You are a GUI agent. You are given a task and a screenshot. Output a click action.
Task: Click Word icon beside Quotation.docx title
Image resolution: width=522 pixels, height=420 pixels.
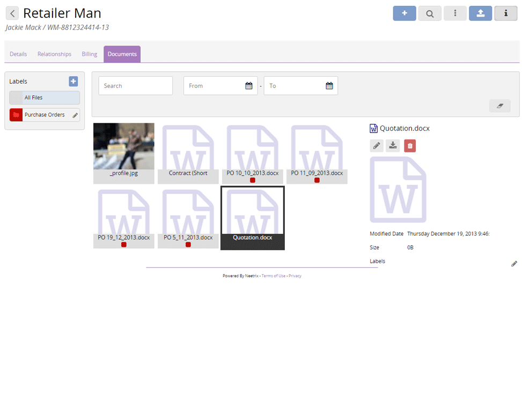click(x=373, y=128)
